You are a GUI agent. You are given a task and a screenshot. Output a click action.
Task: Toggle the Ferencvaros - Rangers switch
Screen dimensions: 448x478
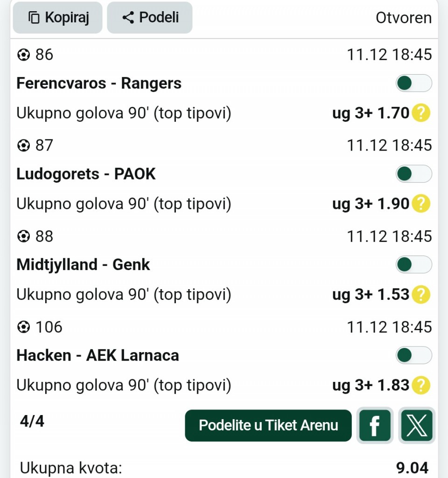point(413,83)
